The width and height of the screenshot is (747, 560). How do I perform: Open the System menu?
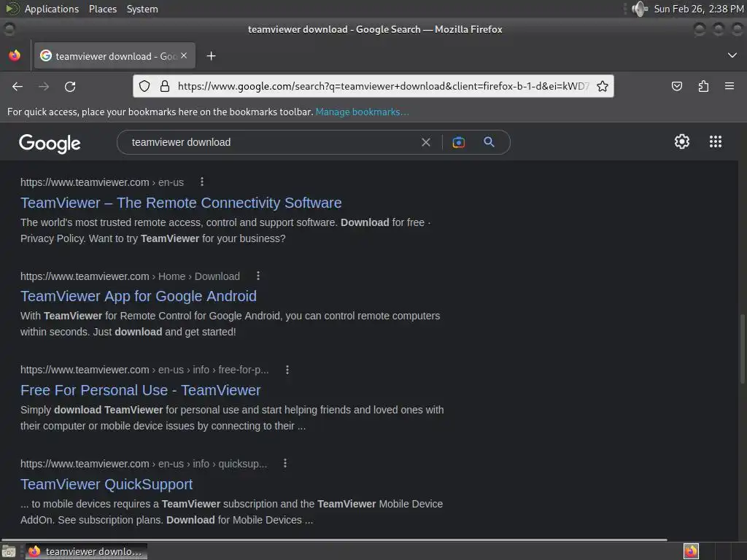142,9
